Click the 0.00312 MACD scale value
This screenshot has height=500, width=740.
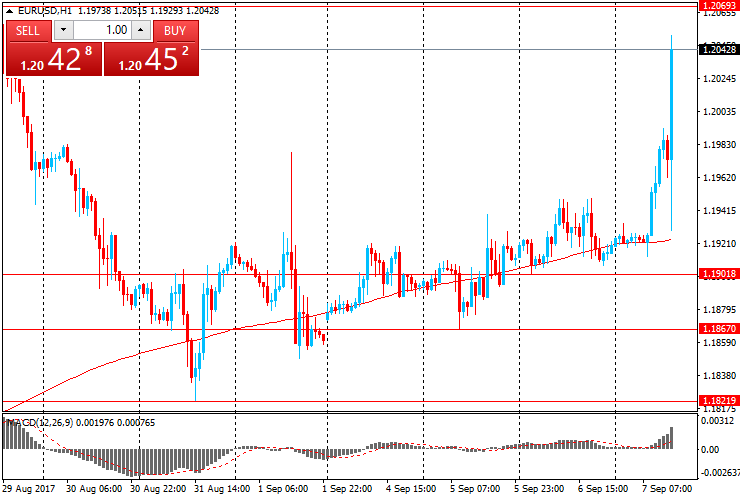point(717,421)
